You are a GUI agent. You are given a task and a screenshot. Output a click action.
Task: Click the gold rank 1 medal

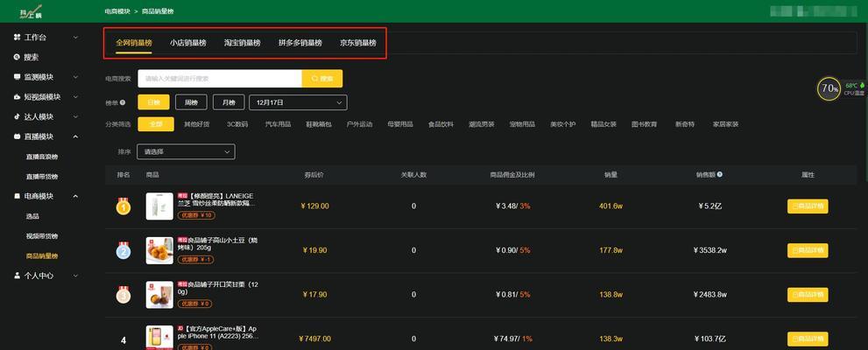[123, 206]
